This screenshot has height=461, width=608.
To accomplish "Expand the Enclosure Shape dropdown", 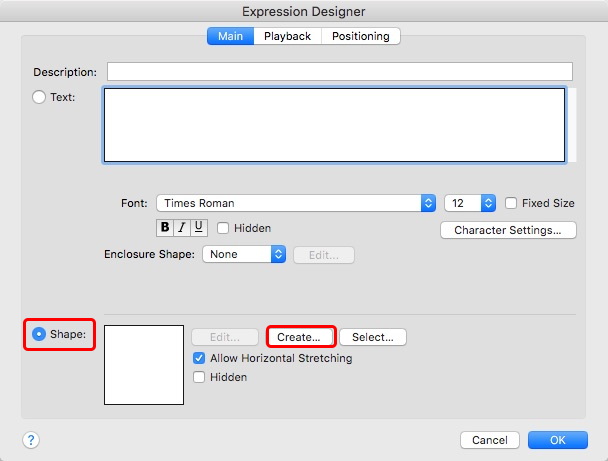I will 244,255.
